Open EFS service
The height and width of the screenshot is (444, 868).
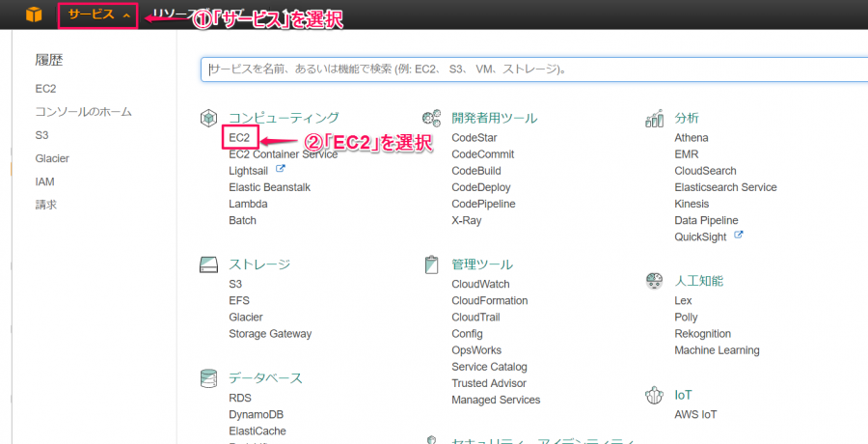pyautogui.click(x=239, y=301)
